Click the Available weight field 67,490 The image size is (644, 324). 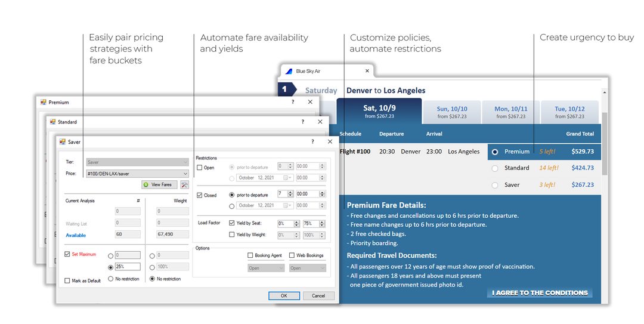pyautogui.click(x=172, y=234)
